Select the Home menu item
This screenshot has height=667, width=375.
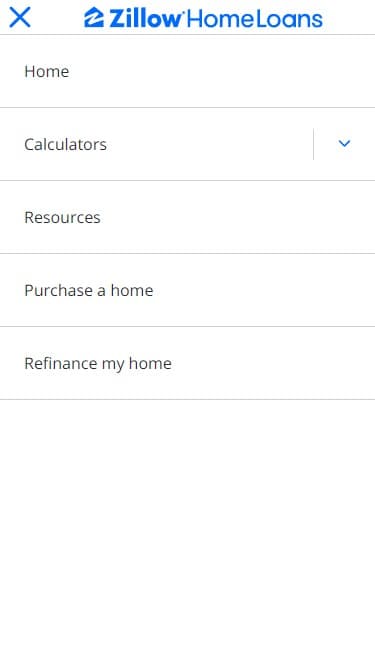(x=188, y=71)
